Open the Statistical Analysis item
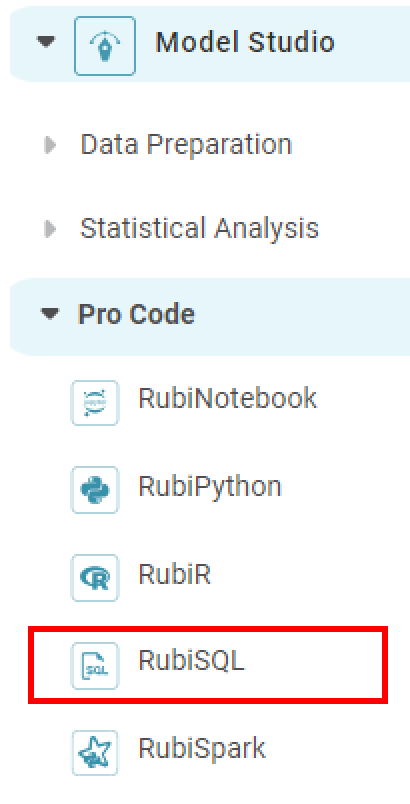The image size is (410, 804). tap(199, 229)
